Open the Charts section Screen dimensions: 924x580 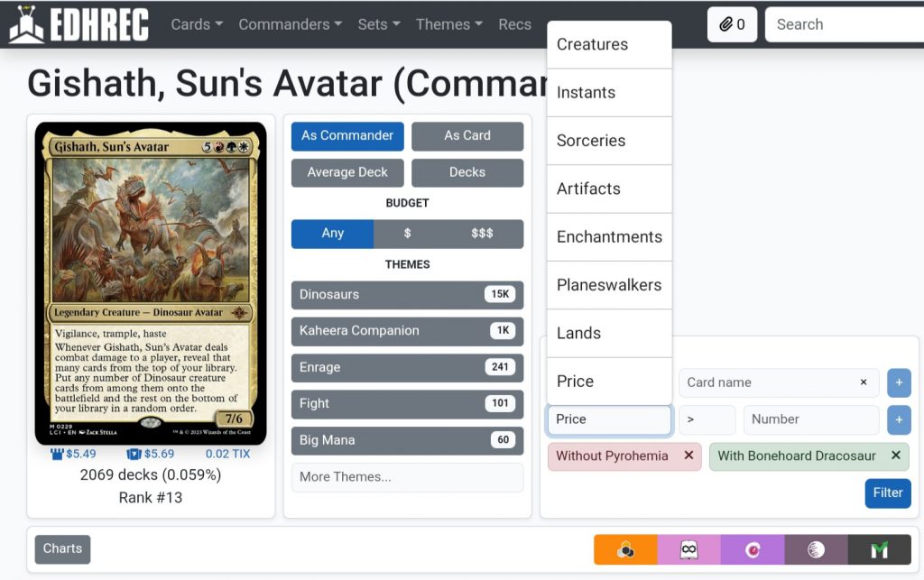tap(61, 548)
